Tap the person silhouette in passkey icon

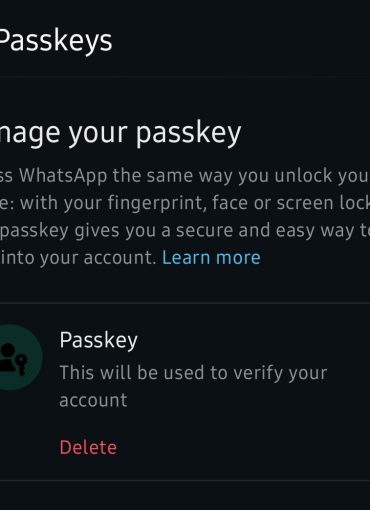pyautogui.click(x=7, y=357)
